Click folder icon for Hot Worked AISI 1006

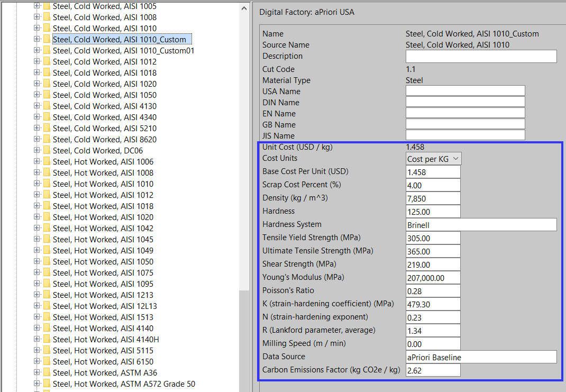[47, 162]
